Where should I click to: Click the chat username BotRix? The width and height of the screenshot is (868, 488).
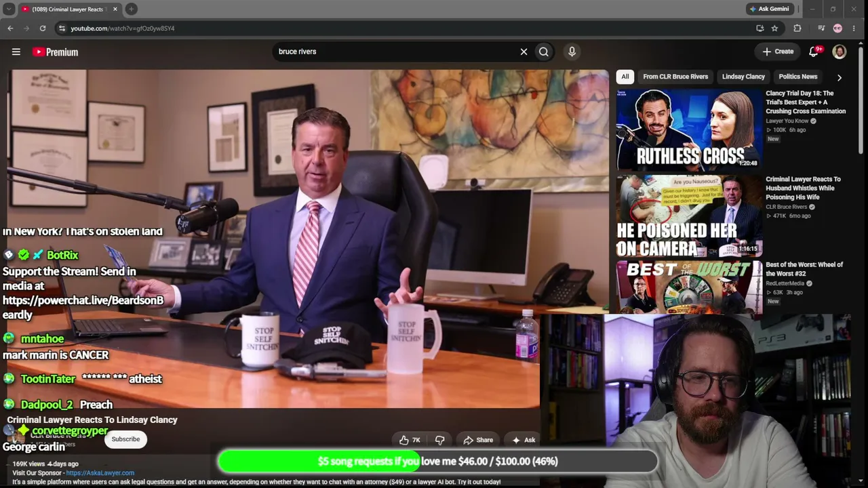pyautogui.click(x=62, y=255)
